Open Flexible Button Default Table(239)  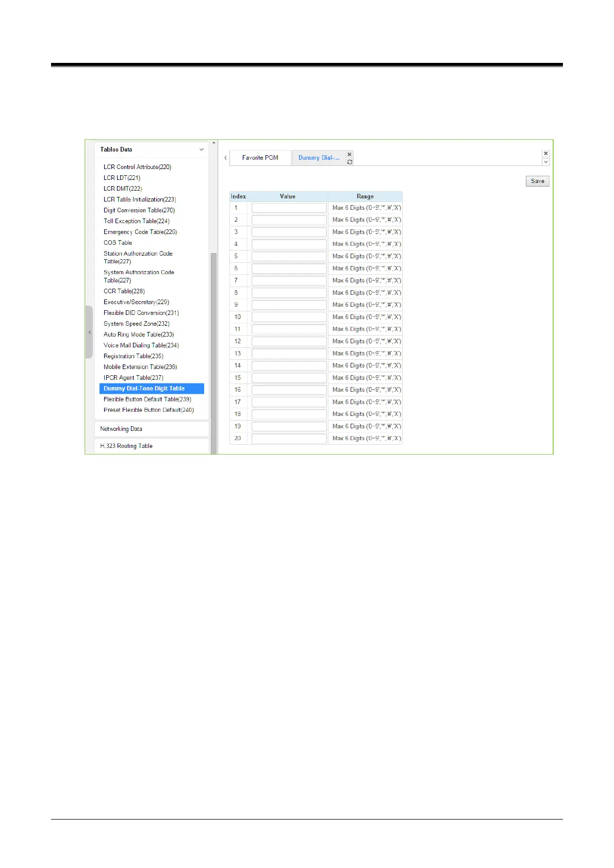(147, 399)
